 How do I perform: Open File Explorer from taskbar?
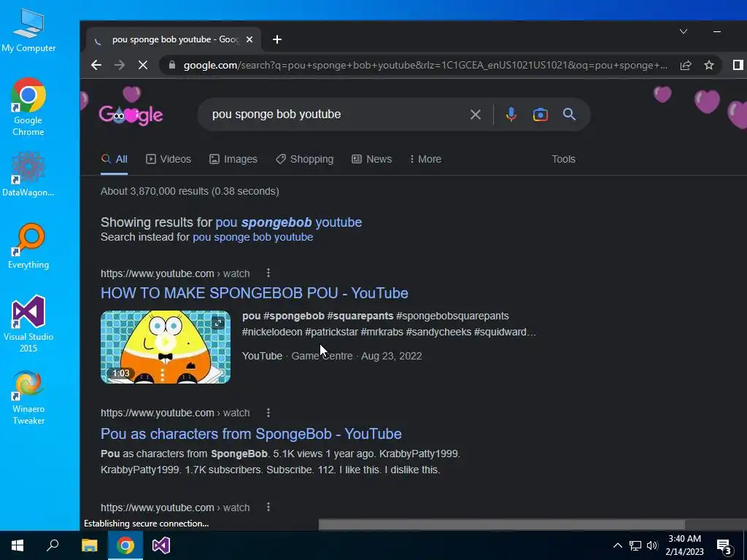pos(89,545)
